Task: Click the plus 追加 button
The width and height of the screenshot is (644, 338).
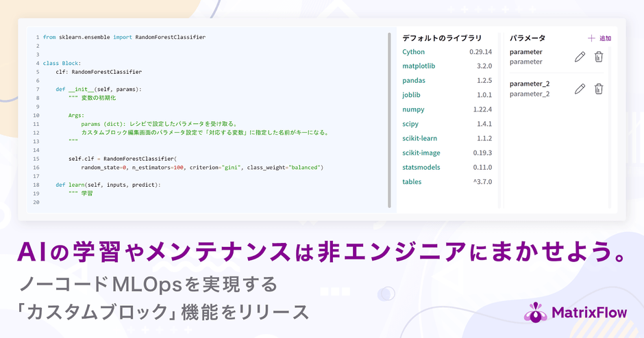Action: (x=599, y=38)
